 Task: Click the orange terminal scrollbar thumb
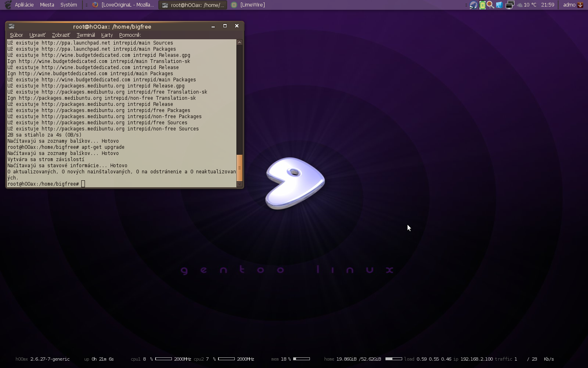coord(240,168)
